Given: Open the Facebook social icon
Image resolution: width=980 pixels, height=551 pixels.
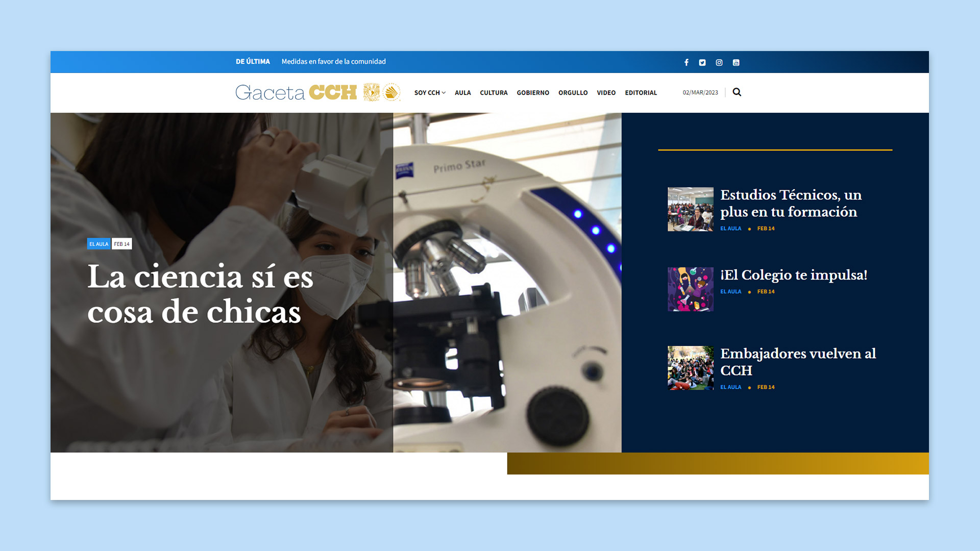Looking at the screenshot, I should point(686,62).
